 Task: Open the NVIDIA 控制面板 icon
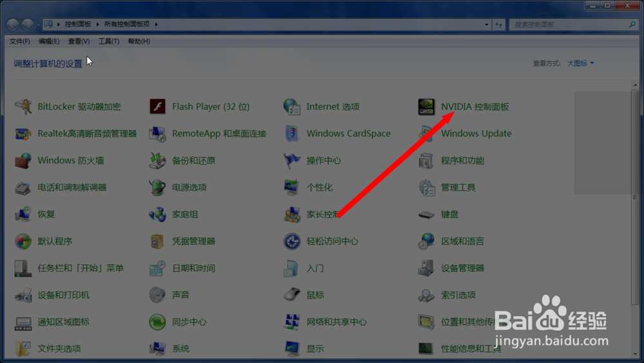coord(426,107)
